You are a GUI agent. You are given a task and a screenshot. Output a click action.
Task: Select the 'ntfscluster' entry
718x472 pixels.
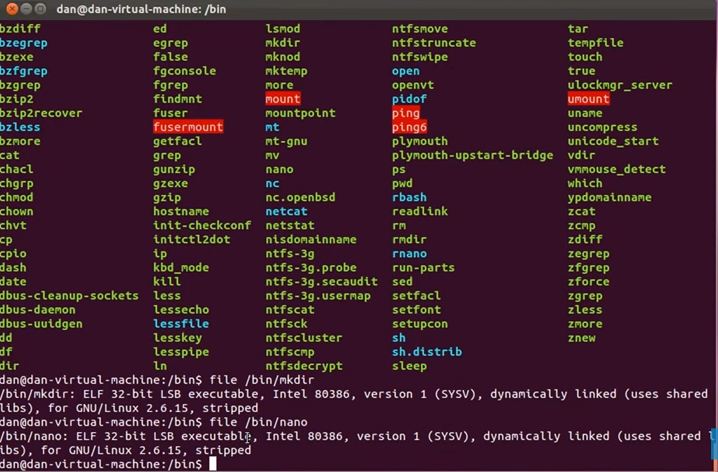[x=304, y=338]
